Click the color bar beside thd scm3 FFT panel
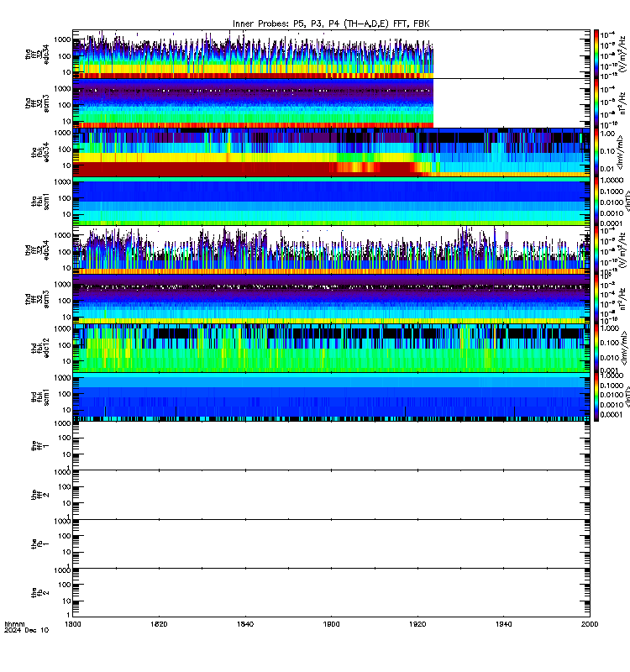Image resolution: width=630 pixels, height=672 pixels. click(x=596, y=299)
